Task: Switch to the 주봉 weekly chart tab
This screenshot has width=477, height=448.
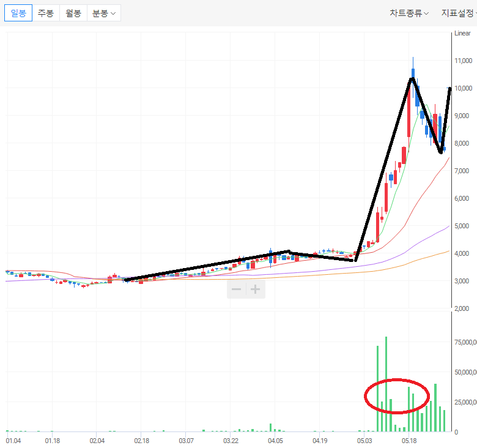Action: 46,13
